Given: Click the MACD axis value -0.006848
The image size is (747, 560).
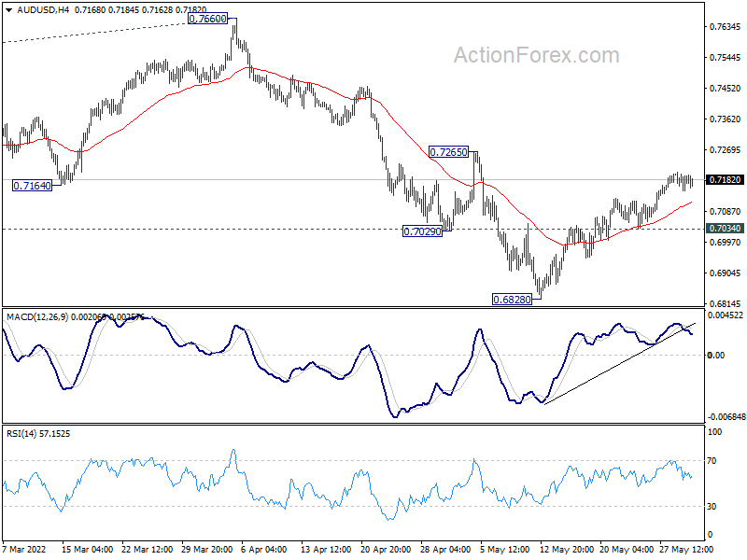Looking at the screenshot, I should point(726,417).
